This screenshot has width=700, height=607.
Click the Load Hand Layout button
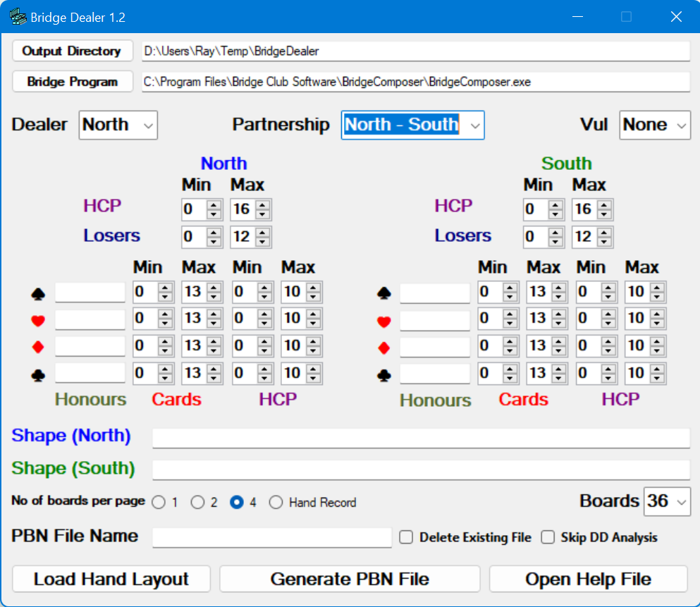click(111, 578)
